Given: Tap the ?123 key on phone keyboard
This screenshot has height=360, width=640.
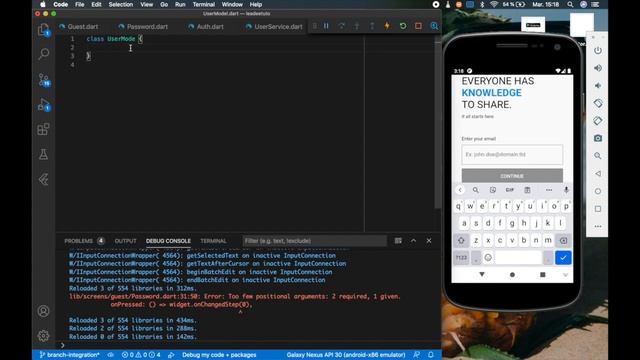Looking at the screenshot, I should pyautogui.click(x=461, y=258).
